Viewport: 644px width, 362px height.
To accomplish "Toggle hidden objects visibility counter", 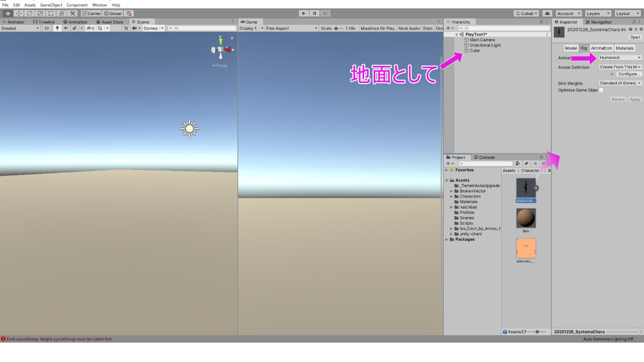I will coord(90,28).
